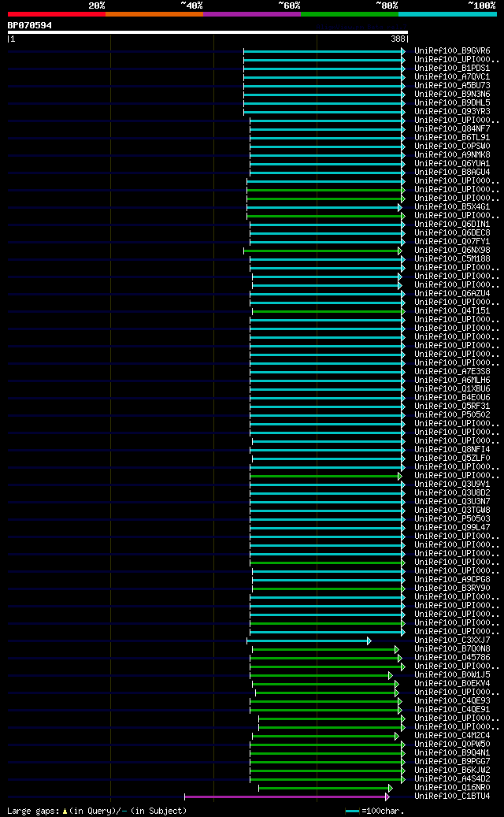Viewport: 504px width, 817px height.
Task: Open the UniRef100_B9GVR6 hit
Action: 452,51
